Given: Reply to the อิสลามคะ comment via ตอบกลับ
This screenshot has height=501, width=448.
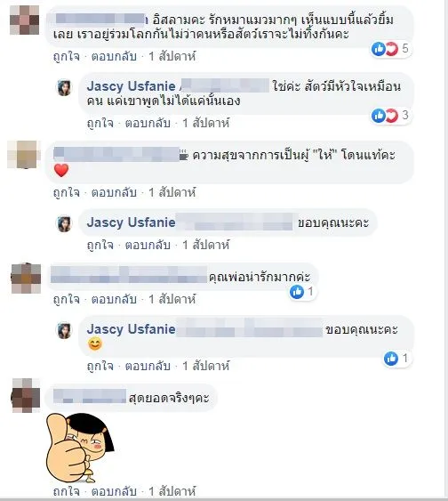Looking at the screenshot, I should 114,57.
